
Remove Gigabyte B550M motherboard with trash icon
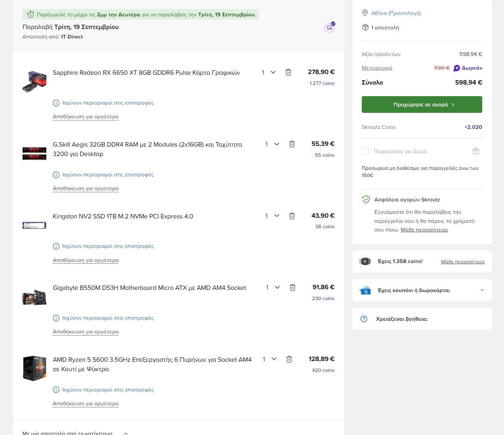pyautogui.click(x=292, y=287)
